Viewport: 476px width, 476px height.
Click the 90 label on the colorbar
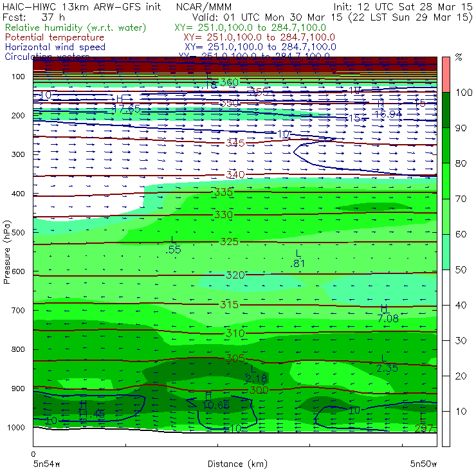point(461,128)
